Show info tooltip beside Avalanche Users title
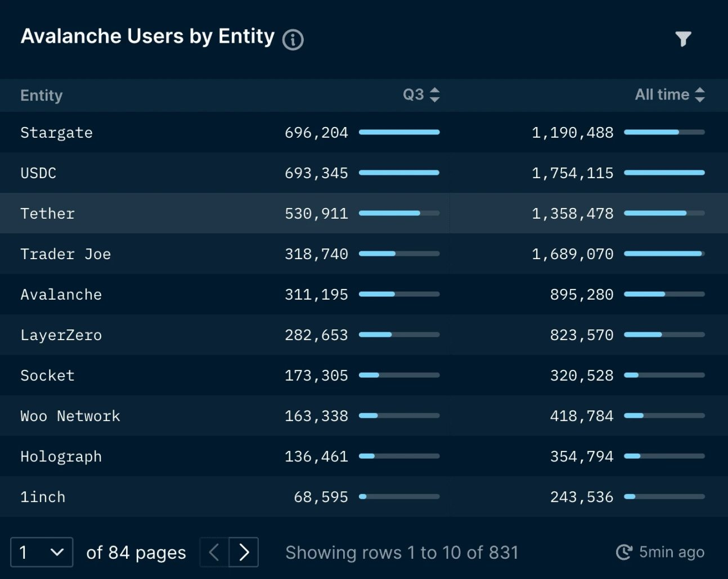The image size is (728, 579). [x=293, y=39]
